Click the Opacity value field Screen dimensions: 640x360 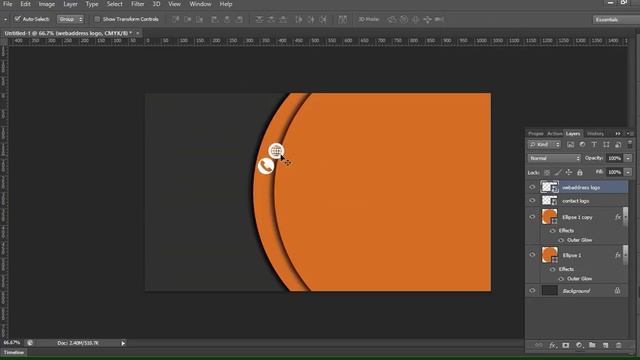(614, 158)
